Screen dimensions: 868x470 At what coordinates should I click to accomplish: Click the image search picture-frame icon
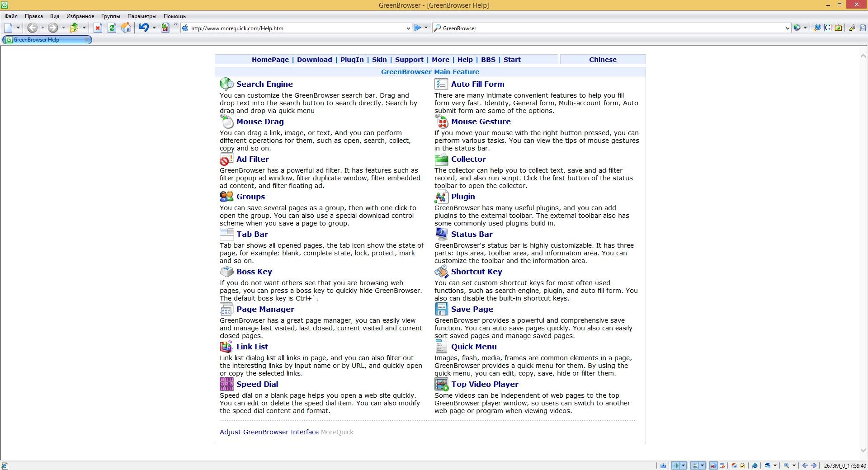838,28
